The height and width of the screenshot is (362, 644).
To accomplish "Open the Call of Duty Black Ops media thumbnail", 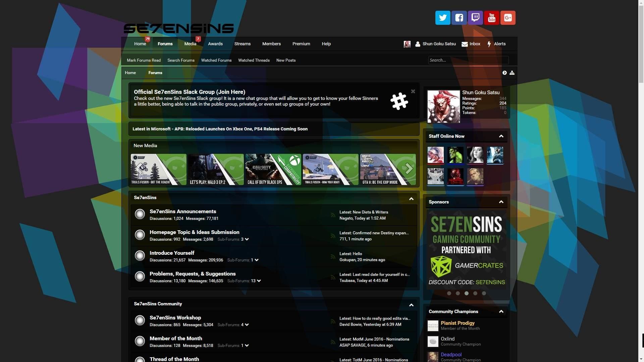I will click(x=273, y=169).
